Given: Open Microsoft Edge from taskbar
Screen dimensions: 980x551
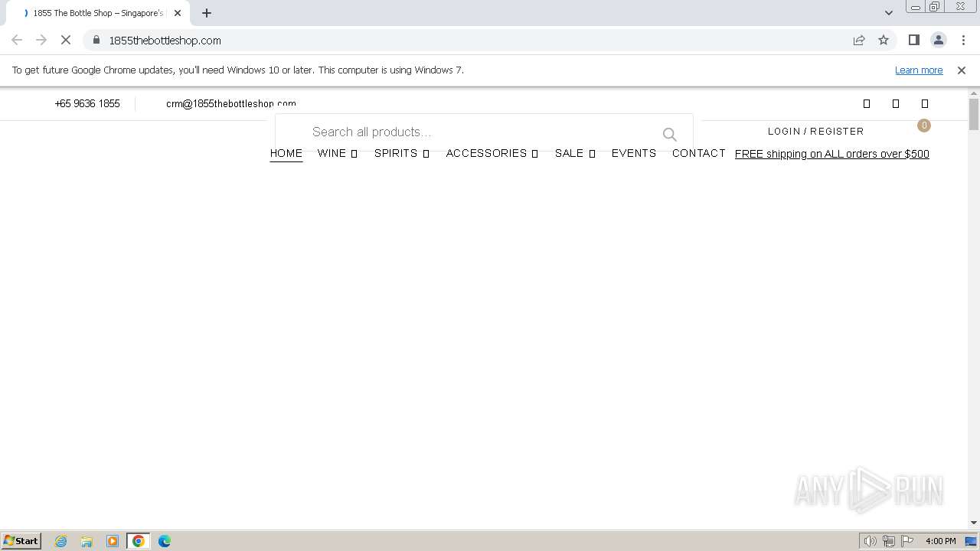Looking at the screenshot, I should (165, 541).
